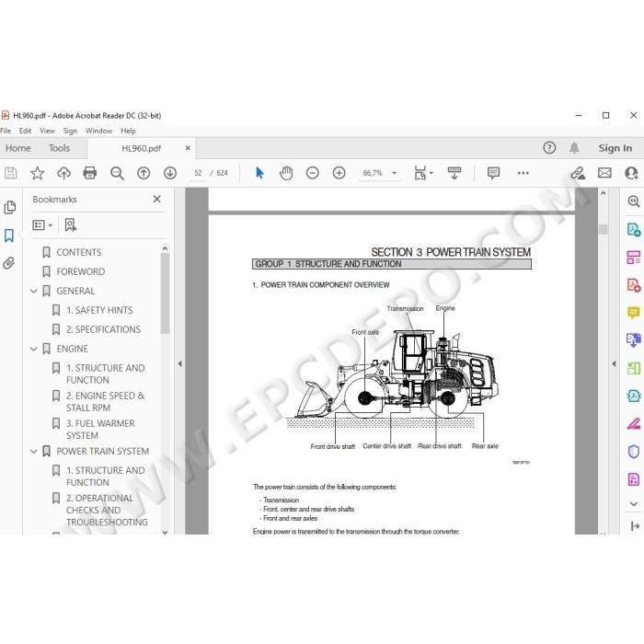Open bookmark options list menu
This screenshot has height=644, width=644.
(42, 225)
